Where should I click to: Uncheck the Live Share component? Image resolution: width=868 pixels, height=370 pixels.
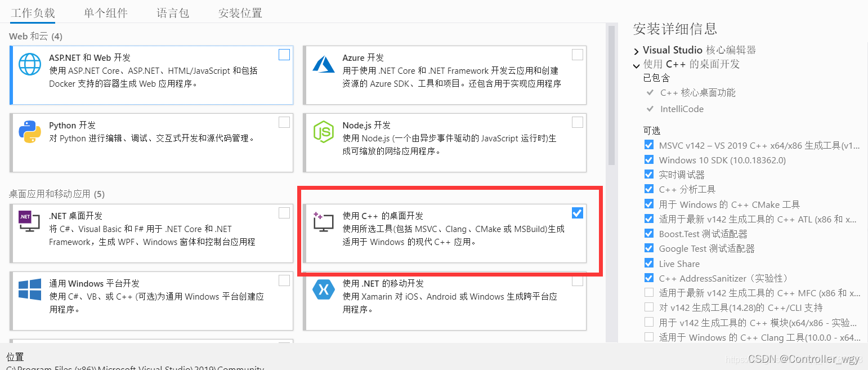(649, 263)
